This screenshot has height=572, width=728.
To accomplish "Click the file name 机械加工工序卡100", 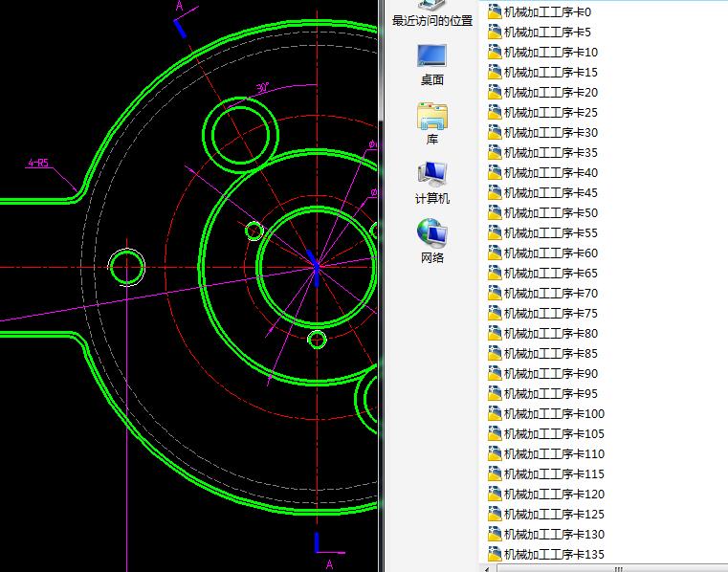I will 554,413.
